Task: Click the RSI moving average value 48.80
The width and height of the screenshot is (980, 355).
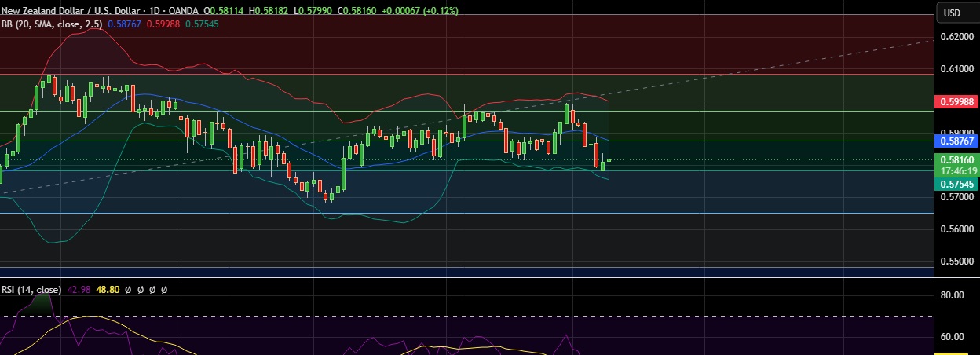Action: tap(108, 290)
